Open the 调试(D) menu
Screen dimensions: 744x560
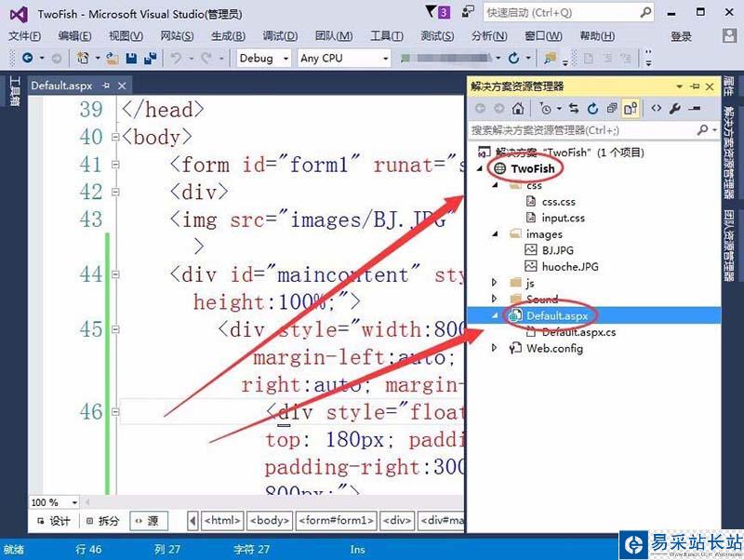(280, 36)
